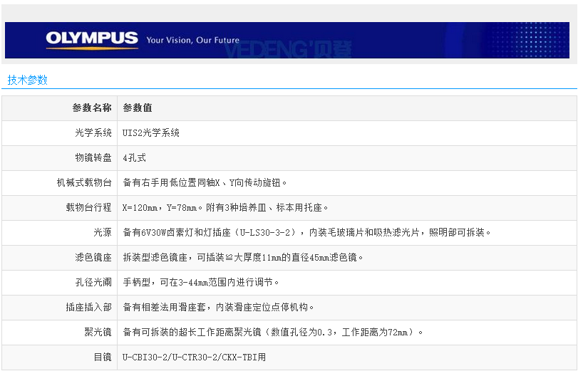The height and width of the screenshot is (376, 588).
Task: Click the 载物台行程 parameter name
Action: click(x=88, y=208)
